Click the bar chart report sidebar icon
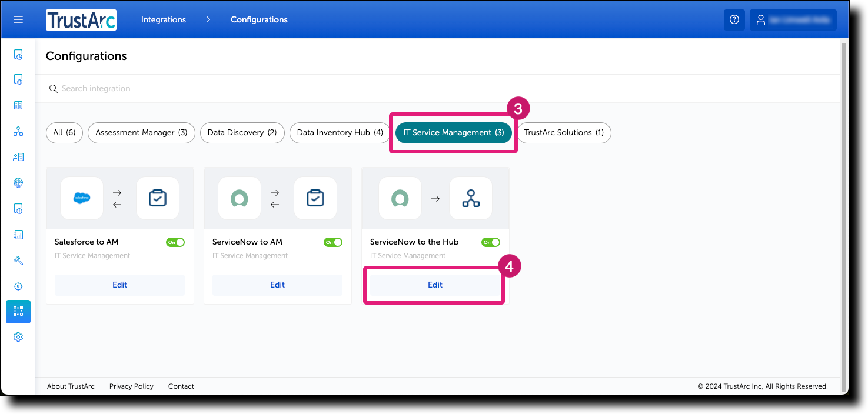Viewport: 868px width, 414px height. 18,234
